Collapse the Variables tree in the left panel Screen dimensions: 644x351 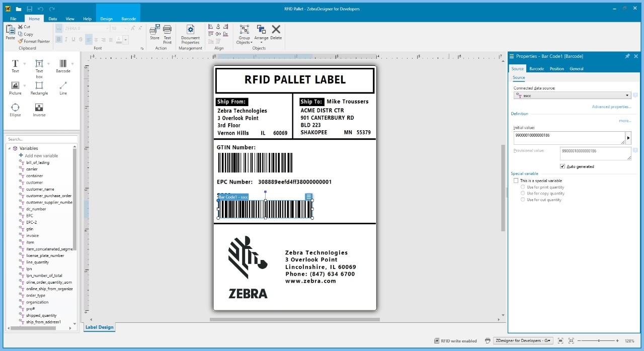(x=9, y=148)
